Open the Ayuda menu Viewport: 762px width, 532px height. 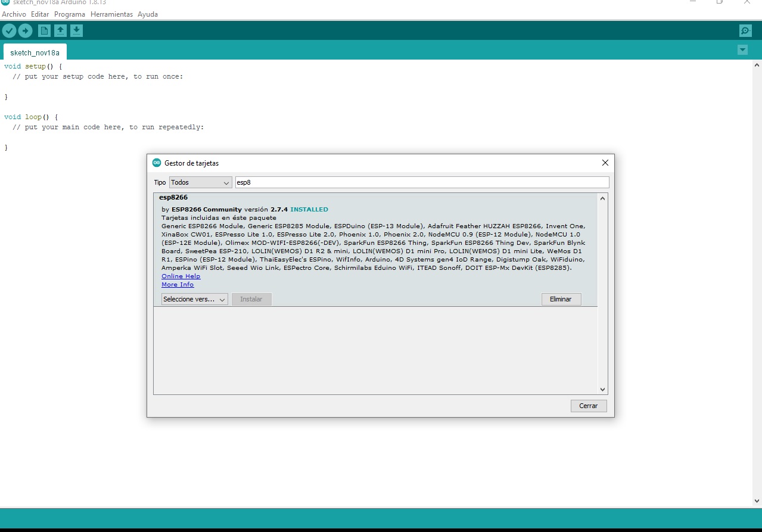click(x=148, y=14)
